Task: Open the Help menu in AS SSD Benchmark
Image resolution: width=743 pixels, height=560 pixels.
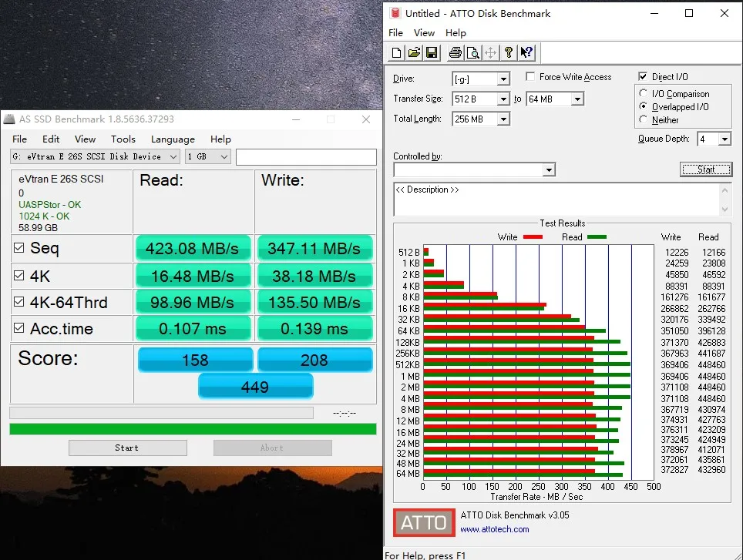Action: coord(220,139)
